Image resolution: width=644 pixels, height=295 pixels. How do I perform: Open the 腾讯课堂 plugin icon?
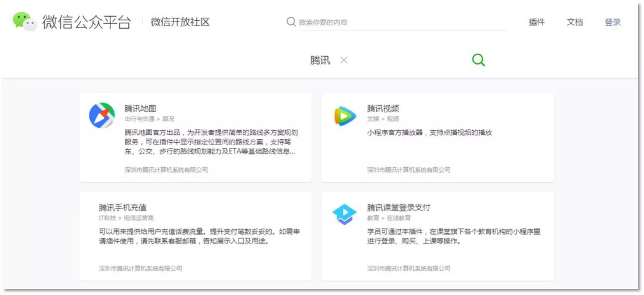345,214
